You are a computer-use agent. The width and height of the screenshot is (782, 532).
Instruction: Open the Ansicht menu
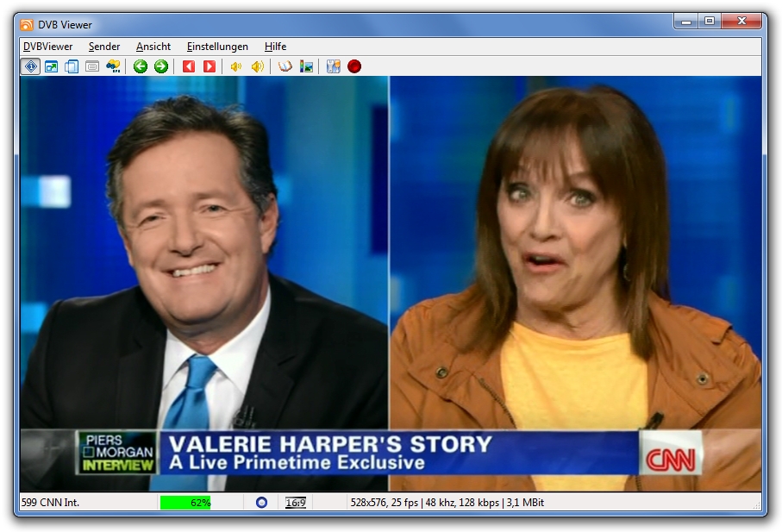coord(153,47)
